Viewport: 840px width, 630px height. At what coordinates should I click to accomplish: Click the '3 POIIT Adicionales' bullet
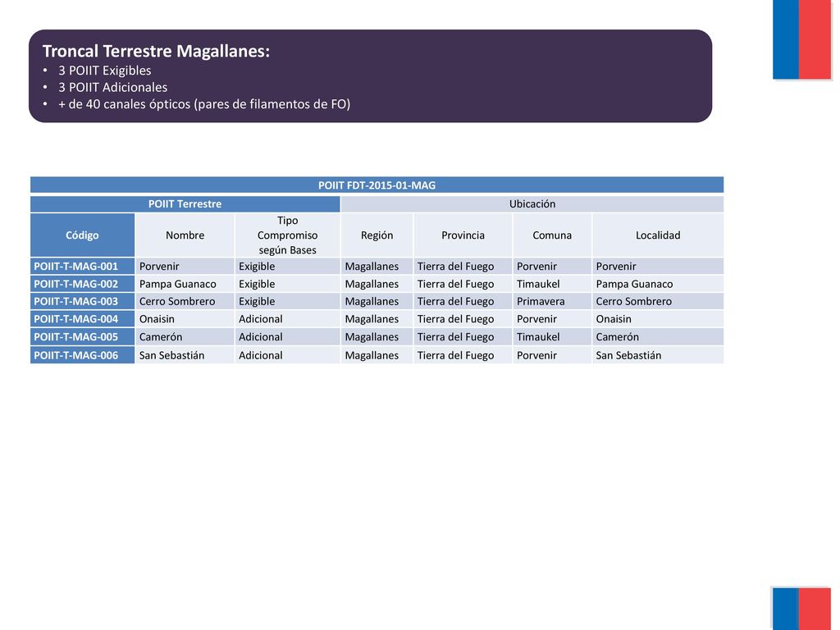coord(112,87)
